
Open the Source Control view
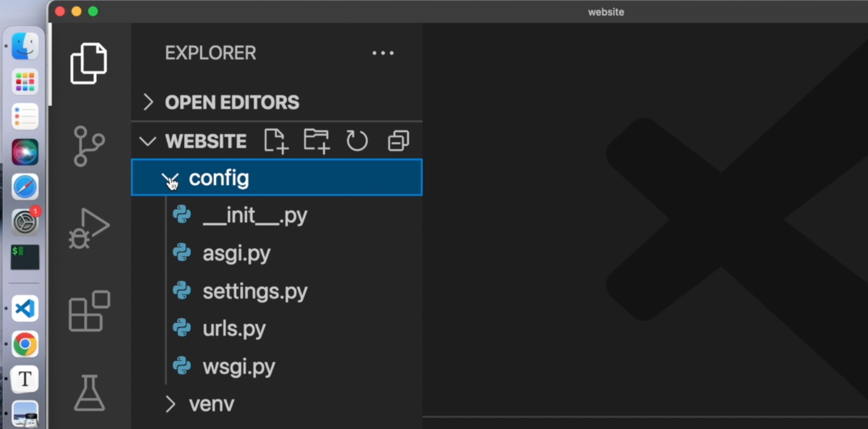[x=89, y=146]
